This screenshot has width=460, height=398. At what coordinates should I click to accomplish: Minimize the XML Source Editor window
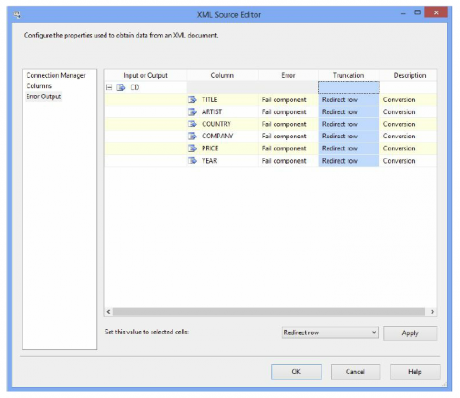(404, 13)
